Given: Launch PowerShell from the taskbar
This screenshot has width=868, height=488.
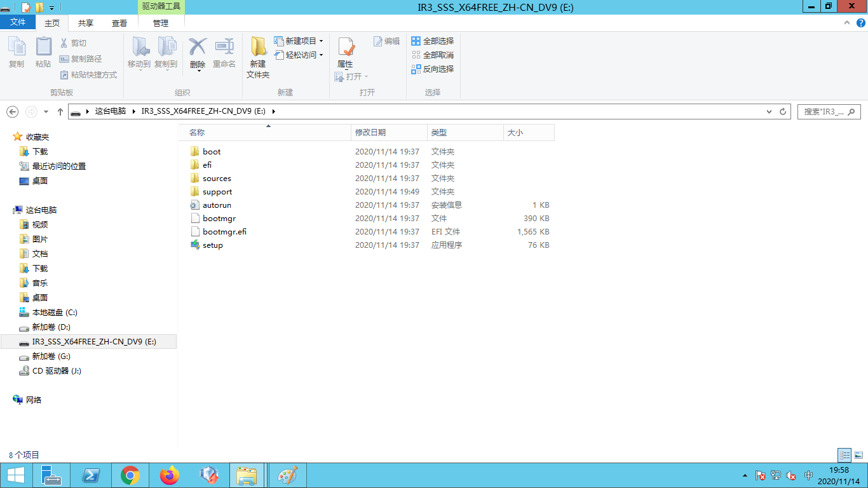Looking at the screenshot, I should coord(91,475).
